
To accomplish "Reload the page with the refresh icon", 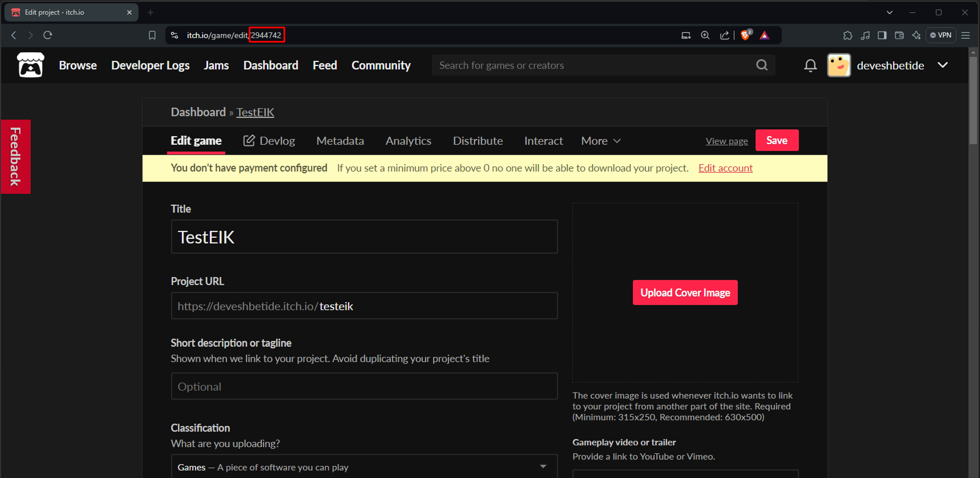I will (47, 35).
